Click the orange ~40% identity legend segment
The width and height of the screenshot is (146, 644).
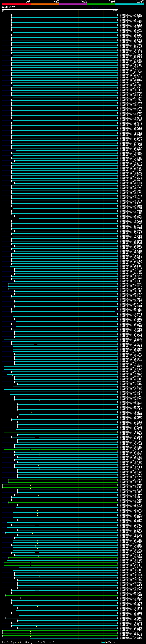point(45,4)
